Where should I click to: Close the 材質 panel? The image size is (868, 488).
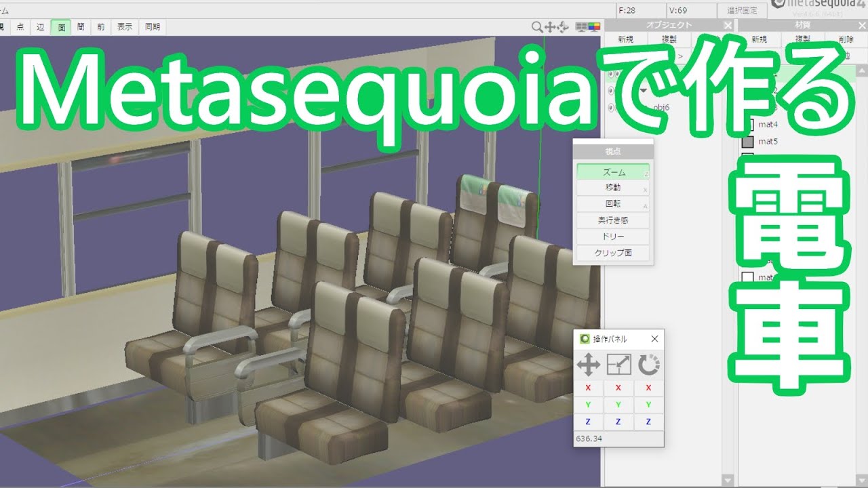[862, 25]
